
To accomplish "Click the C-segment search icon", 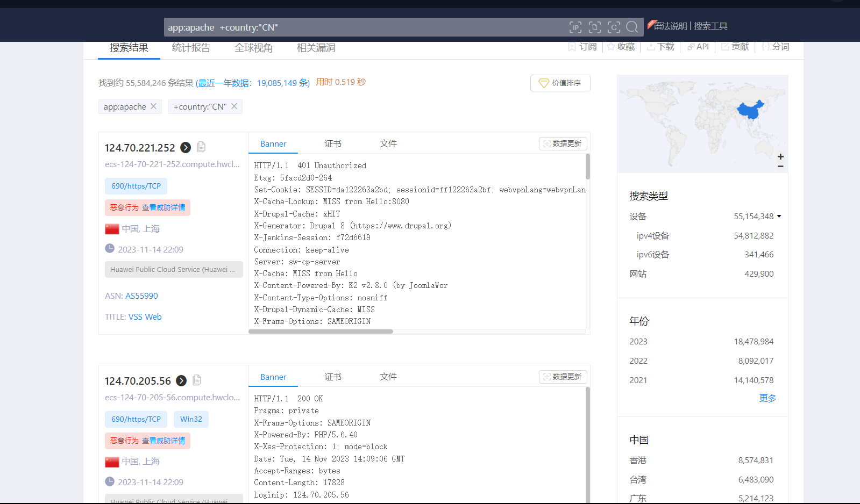I will pyautogui.click(x=614, y=27).
